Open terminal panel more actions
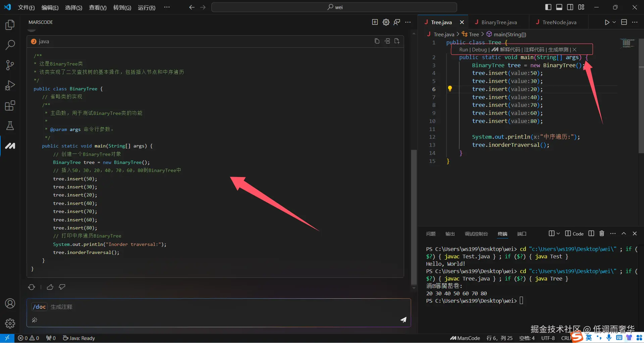This screenshot has height=343, width=644. coord(613,233)
